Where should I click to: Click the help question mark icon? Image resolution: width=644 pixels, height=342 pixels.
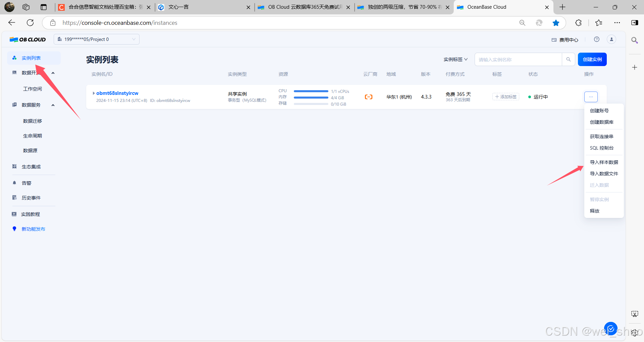pyautogui.click(x=596, y=39)
